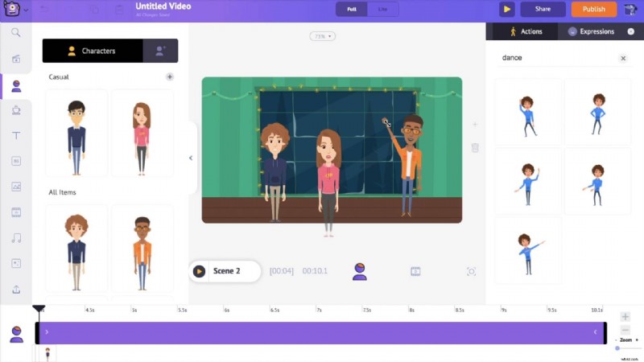Open the Videos library sidebar icon
The width and height of the screenshot is (644, 362).
pos(16,212)
